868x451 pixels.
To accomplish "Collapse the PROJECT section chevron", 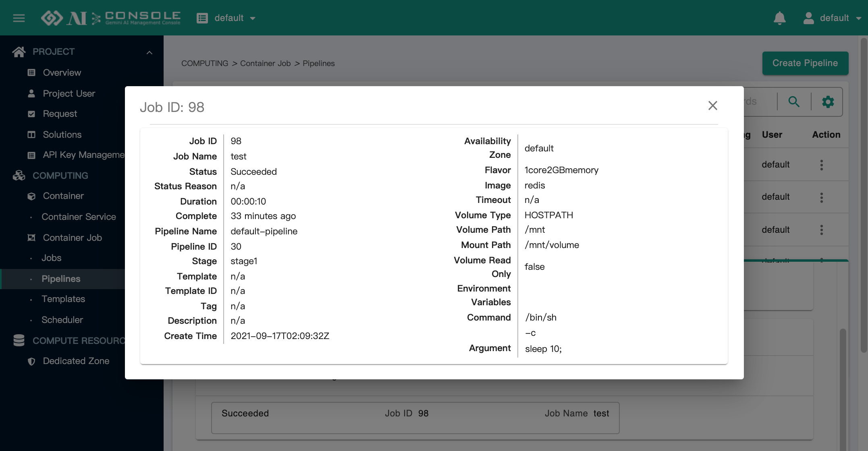I will point(150,52).
